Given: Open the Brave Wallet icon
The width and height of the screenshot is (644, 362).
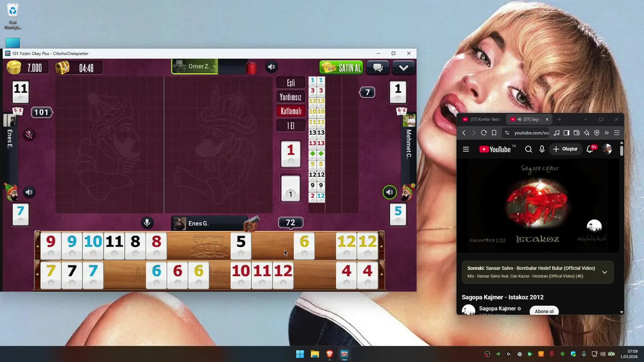Looking at the screenshot, I should click(577, 133).
